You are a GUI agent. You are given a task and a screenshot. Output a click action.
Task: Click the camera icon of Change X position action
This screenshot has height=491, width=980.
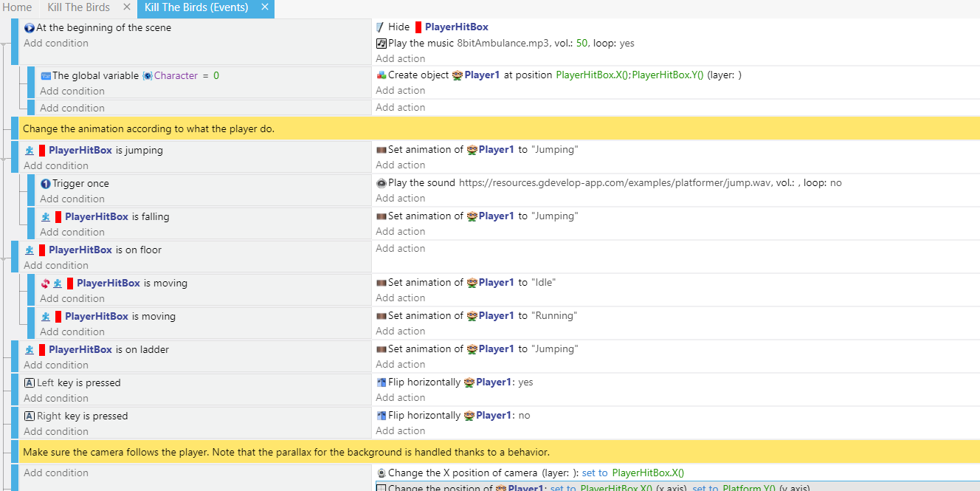tap(381, 473)
